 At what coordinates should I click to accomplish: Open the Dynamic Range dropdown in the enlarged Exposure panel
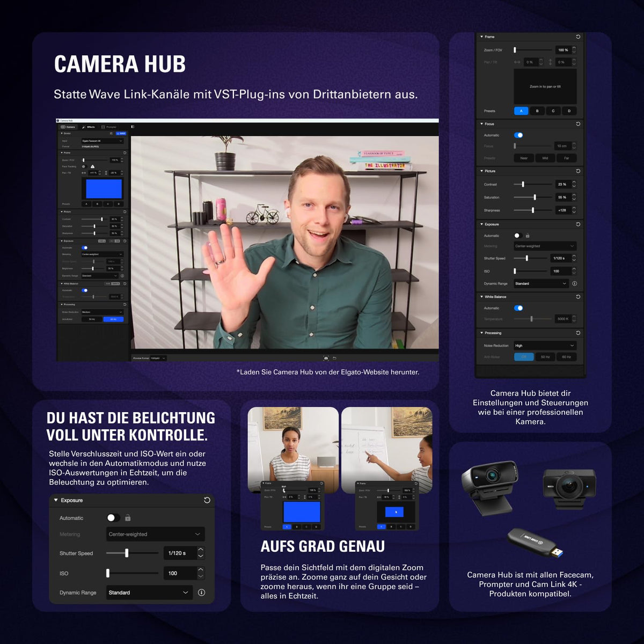click(x=150, y=592)
